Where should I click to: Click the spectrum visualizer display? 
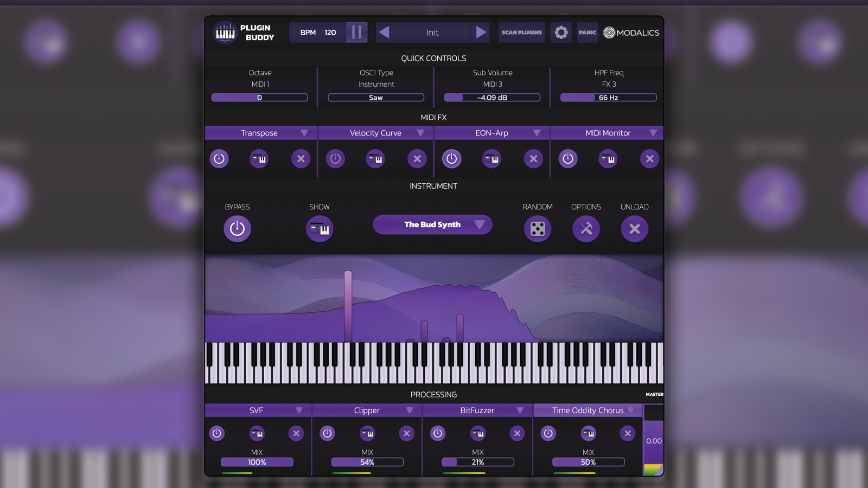tap(434, 298)
